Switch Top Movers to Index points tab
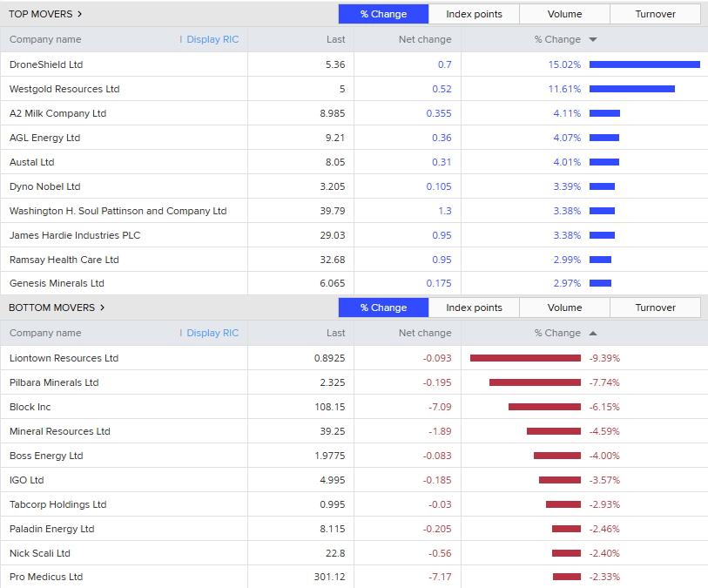Image resolution: width=708 pixels, height=588 pixels. (x=474, y=14)
